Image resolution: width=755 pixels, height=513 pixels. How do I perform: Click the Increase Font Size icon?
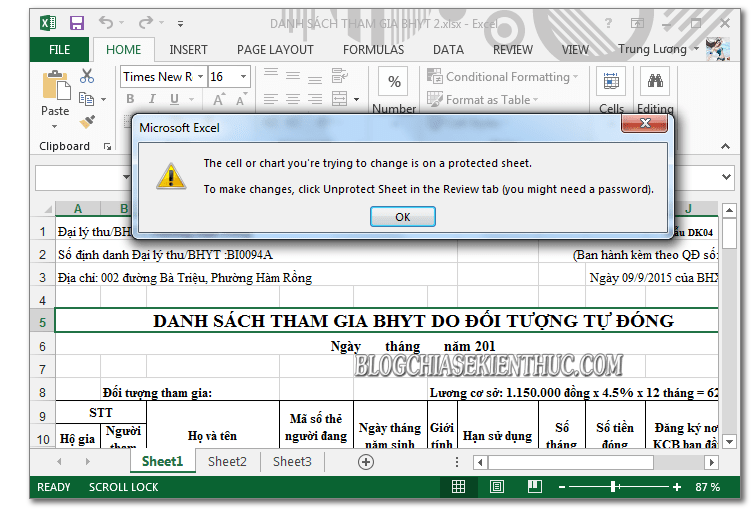(218, 99)
